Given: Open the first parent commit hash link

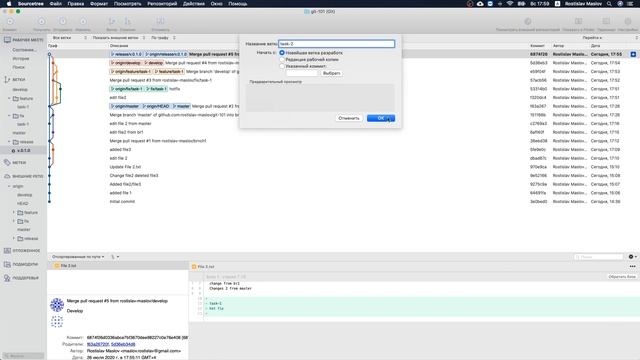Looking at the screenshot, I should point(98,344).
